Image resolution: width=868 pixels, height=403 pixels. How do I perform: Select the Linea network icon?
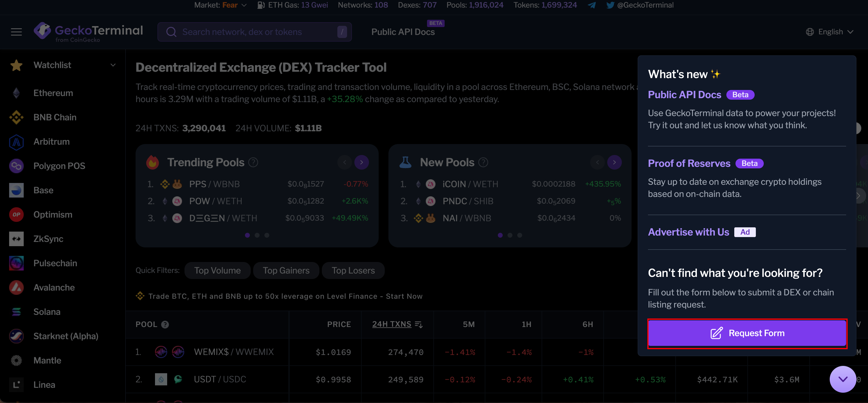pos(16,384)
